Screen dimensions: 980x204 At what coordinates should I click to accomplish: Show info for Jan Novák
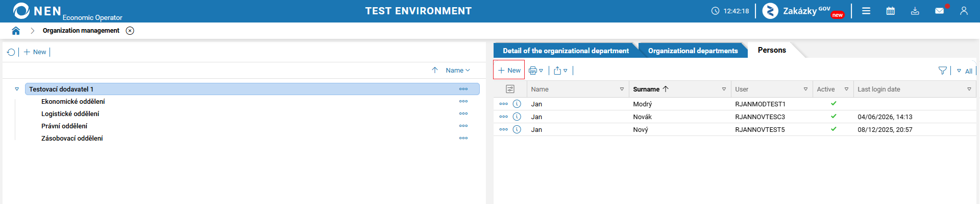coord(517,117)
